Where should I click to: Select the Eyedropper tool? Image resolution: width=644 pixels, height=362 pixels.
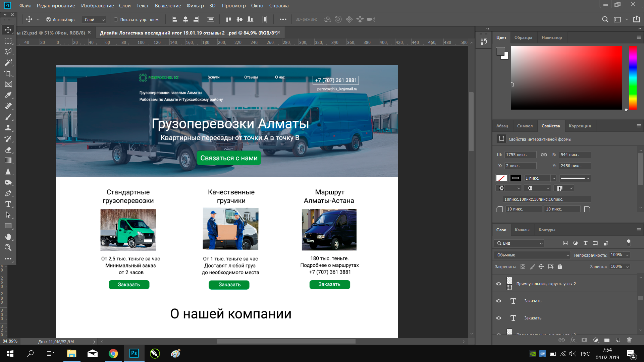(x=8, y=95)
